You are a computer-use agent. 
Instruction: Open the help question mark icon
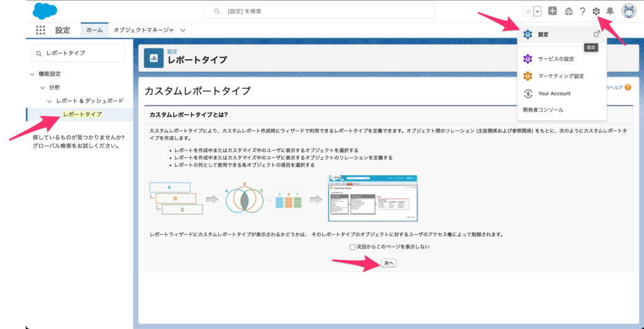point(582,11)
